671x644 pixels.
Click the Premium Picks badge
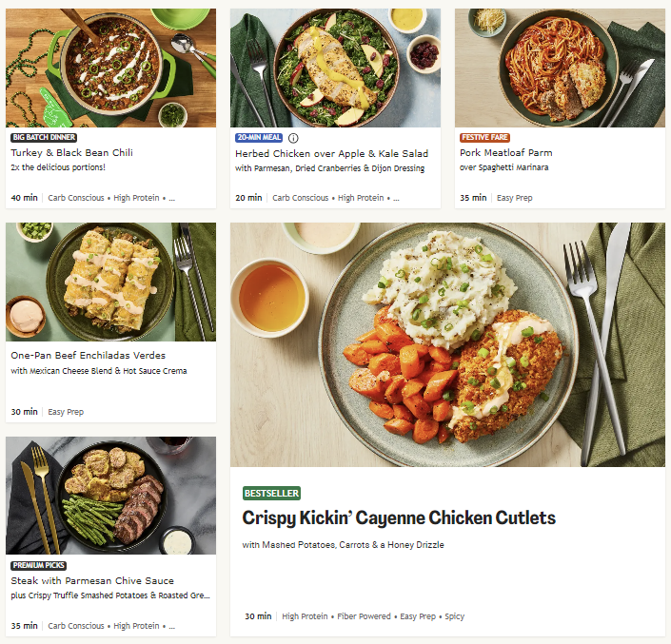coord(39,565)
